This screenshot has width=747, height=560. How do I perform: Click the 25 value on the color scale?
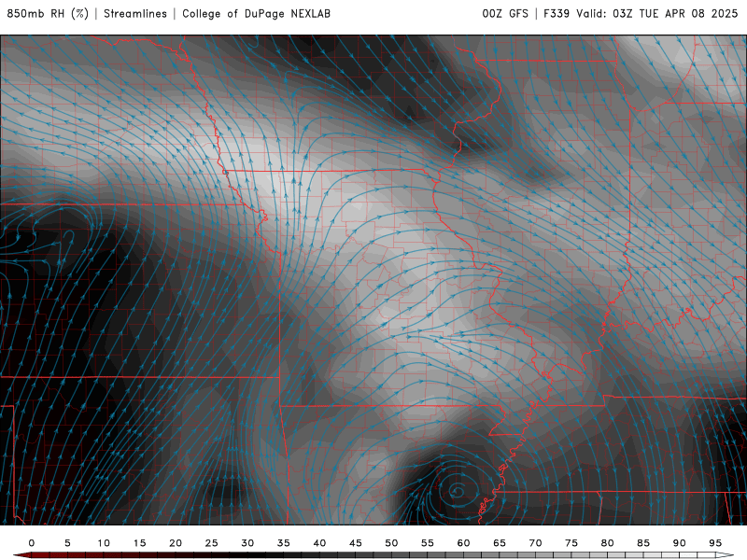coord(212,543)
